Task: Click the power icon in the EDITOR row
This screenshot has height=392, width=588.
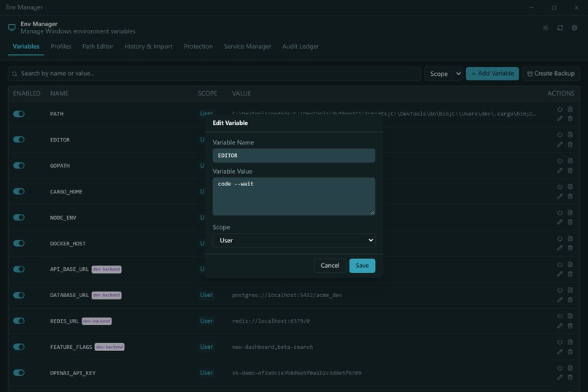Action: coord(560,134)
